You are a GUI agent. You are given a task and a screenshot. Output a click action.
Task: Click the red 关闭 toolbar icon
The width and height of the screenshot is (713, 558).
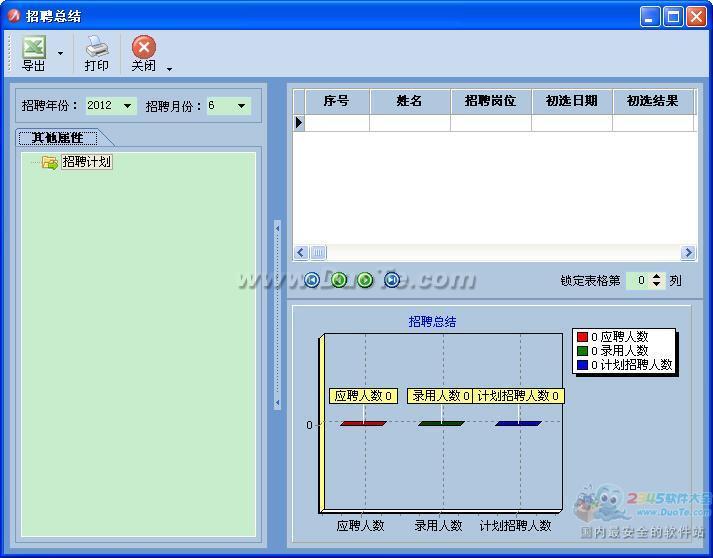pos(144,47)
